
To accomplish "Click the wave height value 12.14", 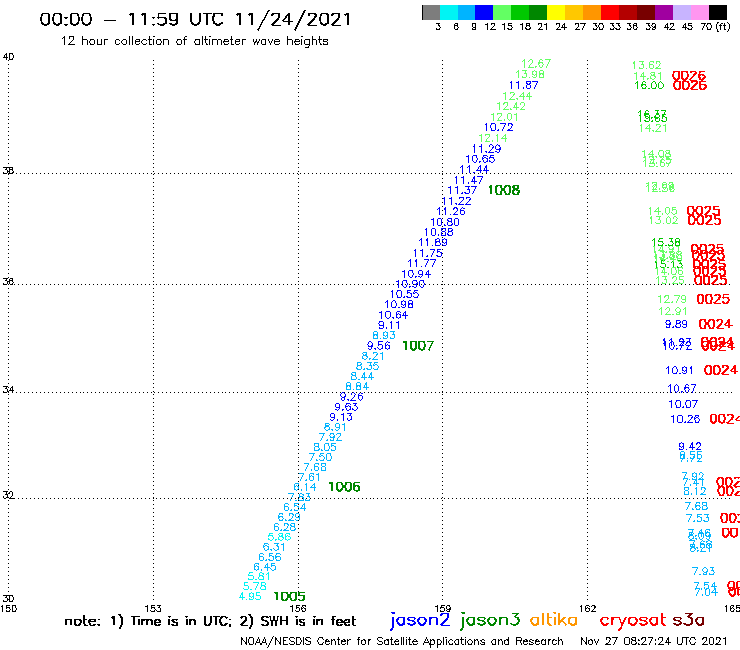I will point(493,138).
